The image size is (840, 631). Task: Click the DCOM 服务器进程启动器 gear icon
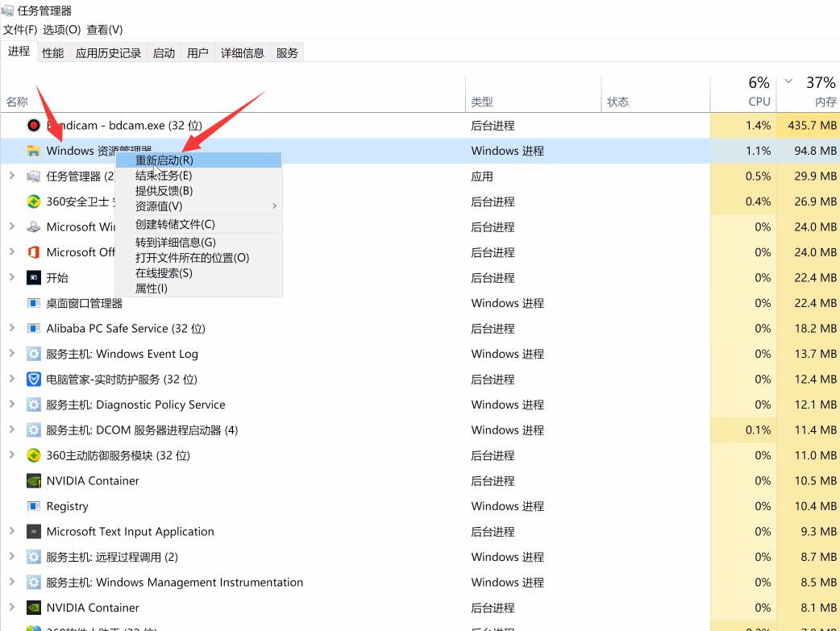(34, 430)
